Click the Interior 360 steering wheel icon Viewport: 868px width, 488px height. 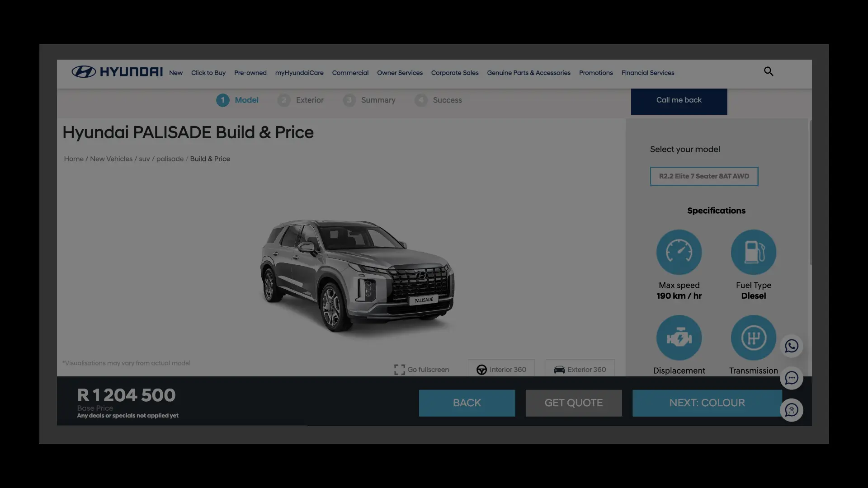482,370
